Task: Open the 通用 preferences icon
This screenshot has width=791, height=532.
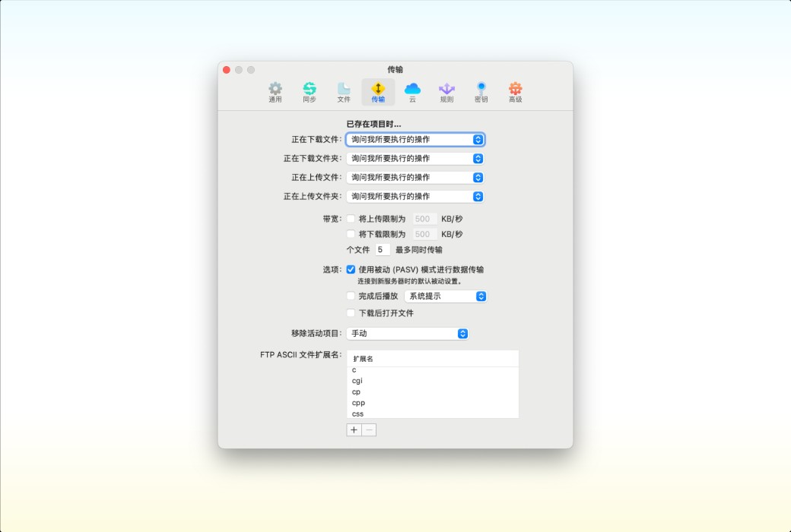Action: pyautogui.click(x=275, y=90)
